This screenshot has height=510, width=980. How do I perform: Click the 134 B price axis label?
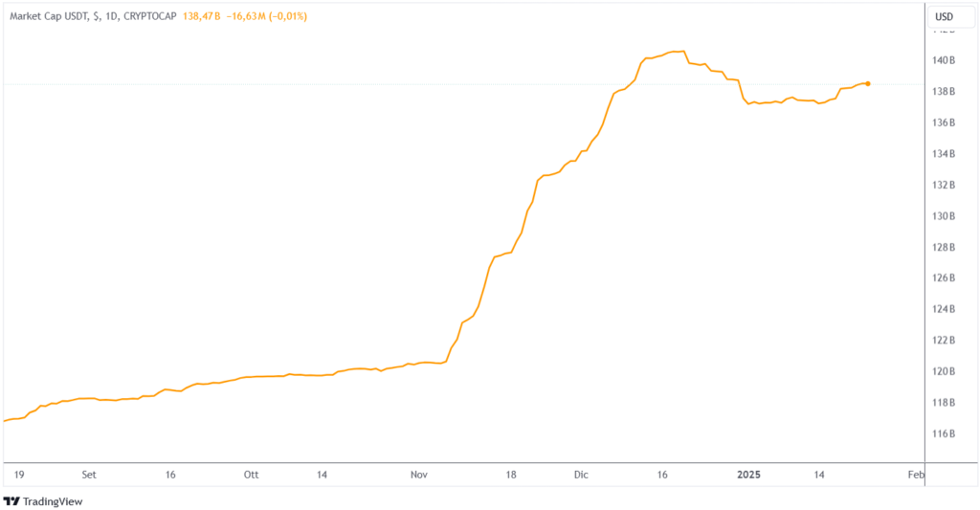(944, 154)
